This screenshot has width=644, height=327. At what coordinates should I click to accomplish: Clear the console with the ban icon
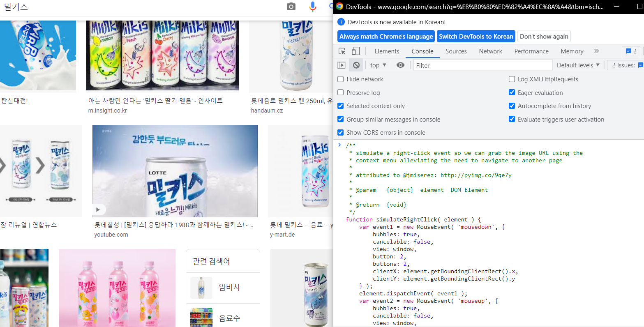(x=356, y=65)
